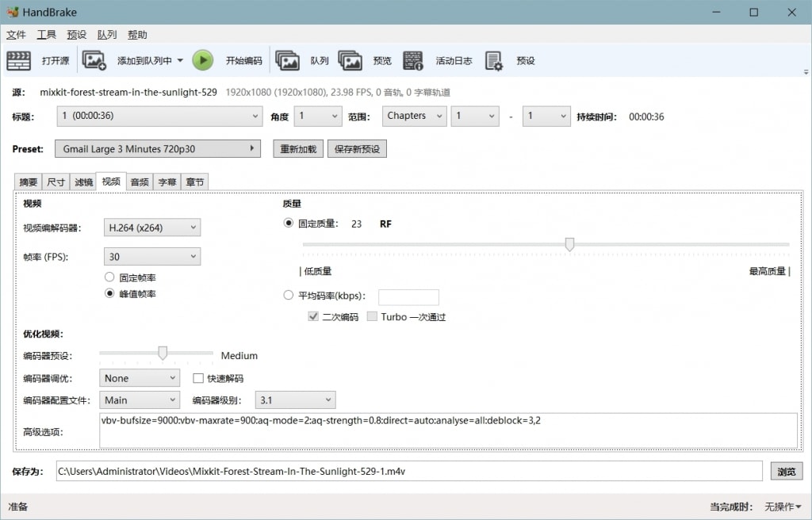
Task: Select the 视频 tab
Action: [111, 182]
